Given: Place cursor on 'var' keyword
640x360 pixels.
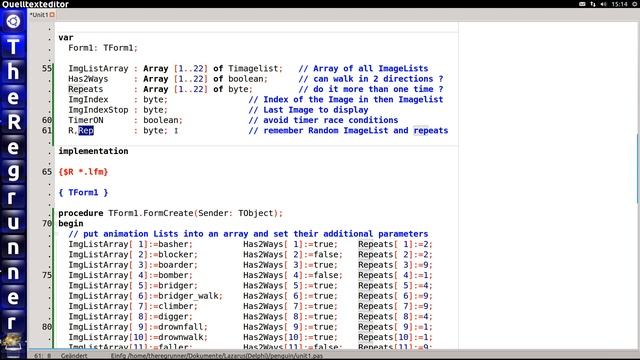Looking at the screenshot, I should click(x=66, y=38).
